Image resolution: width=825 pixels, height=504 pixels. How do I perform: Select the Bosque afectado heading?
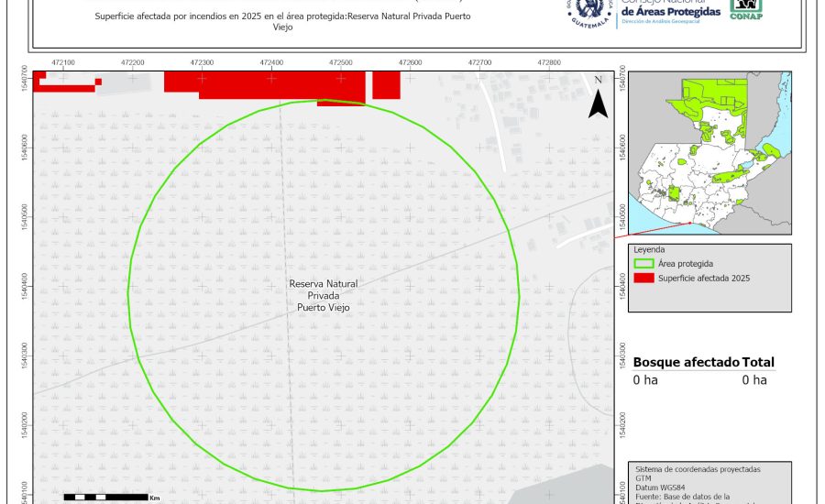coord(686,362)
